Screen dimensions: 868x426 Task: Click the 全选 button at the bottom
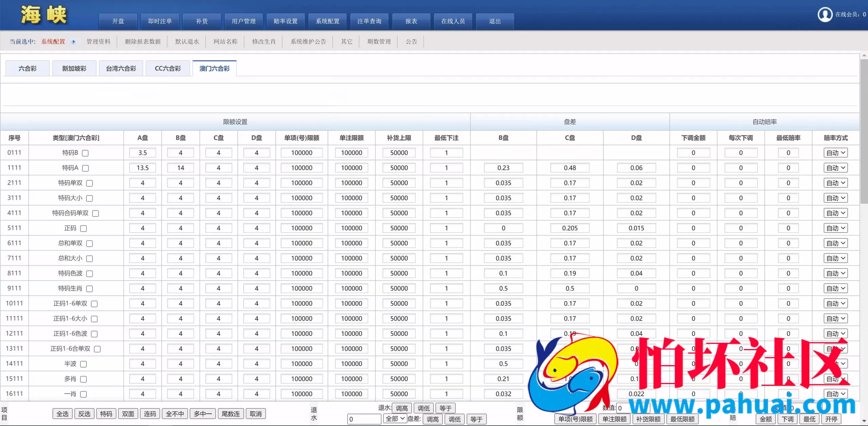[62, 413]
